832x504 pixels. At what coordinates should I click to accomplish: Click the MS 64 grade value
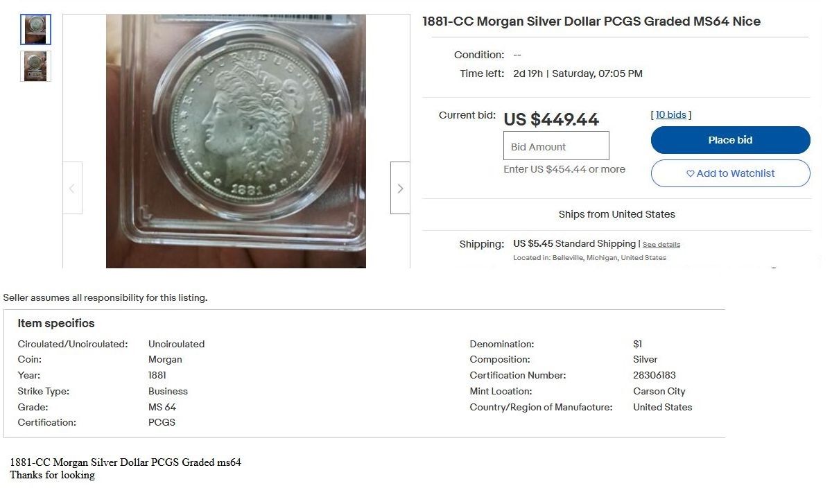(x=162, y=408)
